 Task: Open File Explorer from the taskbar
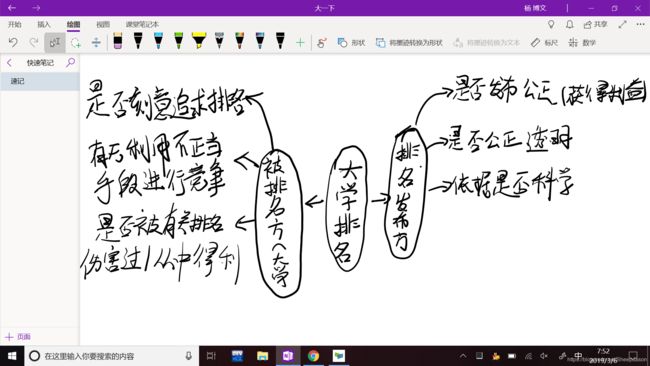click(262, 356)
